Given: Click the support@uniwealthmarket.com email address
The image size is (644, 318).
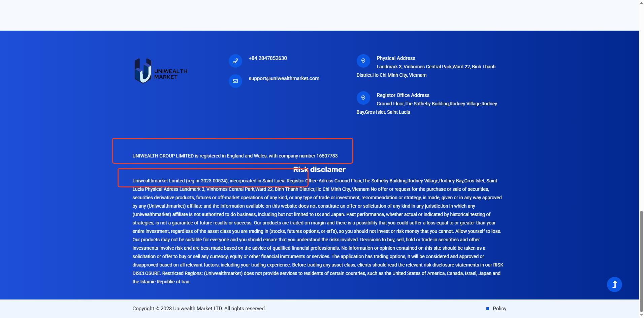Looking at the screenshot, I should point(284,78).
